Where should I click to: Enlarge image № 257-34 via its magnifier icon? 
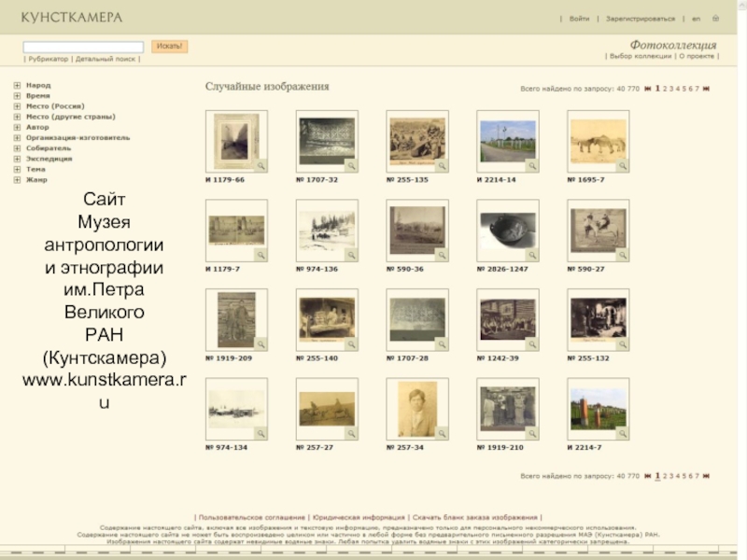point(442,432)
